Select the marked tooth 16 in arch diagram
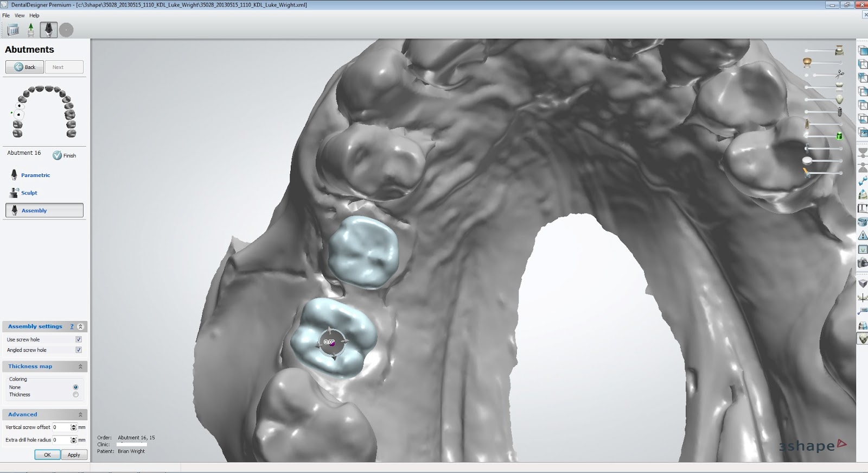 coord(18,115)
